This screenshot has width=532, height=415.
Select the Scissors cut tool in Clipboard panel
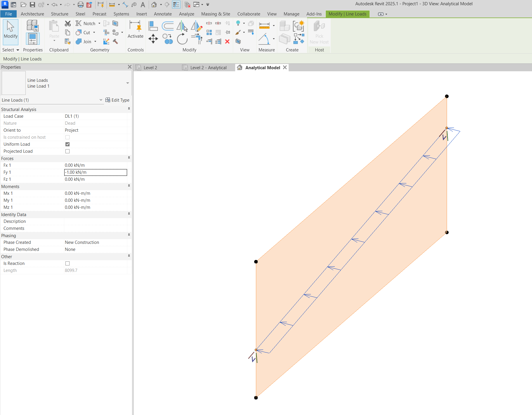point(68,23)
